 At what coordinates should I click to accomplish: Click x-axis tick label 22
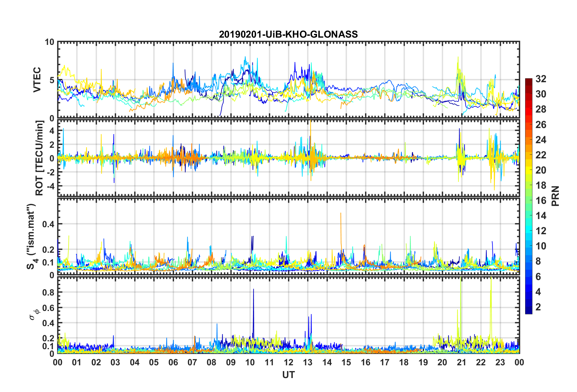(x=481, y=362)
